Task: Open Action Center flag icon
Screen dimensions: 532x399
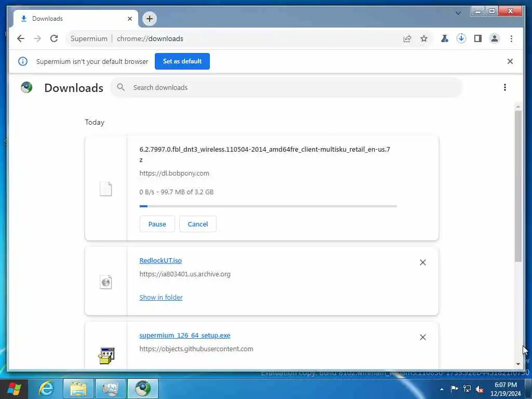Action: click(454, 389)
